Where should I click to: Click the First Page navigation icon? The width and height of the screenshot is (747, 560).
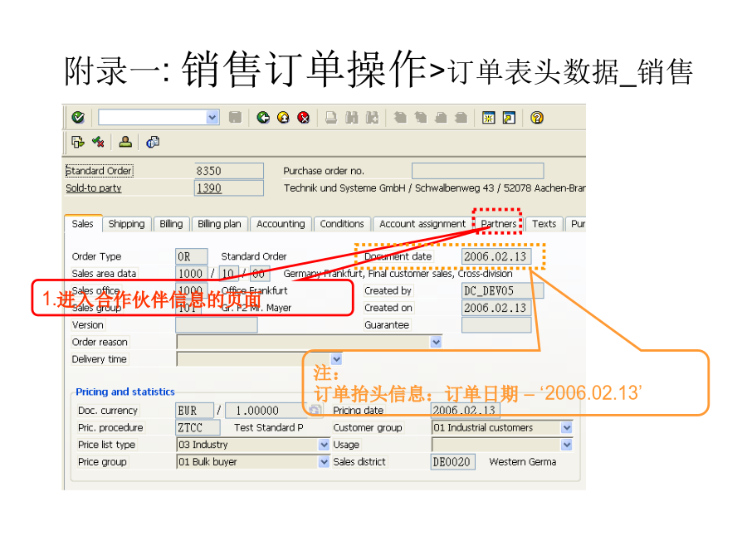pos(400,117)
